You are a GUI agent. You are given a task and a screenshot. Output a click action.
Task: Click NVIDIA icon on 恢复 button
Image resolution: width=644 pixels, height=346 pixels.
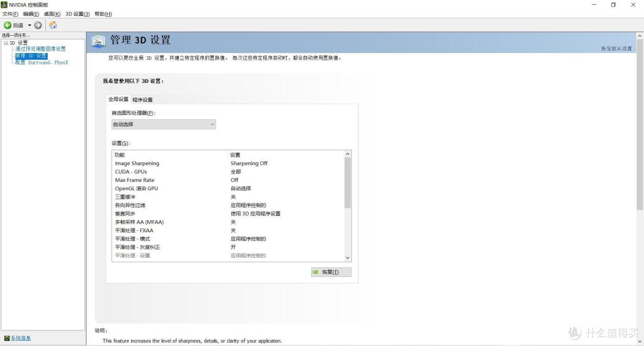(315, 272)
